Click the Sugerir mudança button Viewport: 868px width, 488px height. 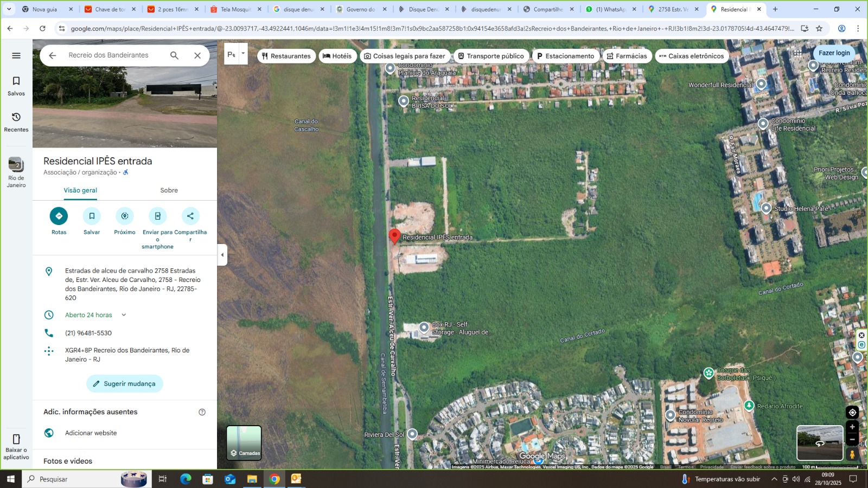124,384
